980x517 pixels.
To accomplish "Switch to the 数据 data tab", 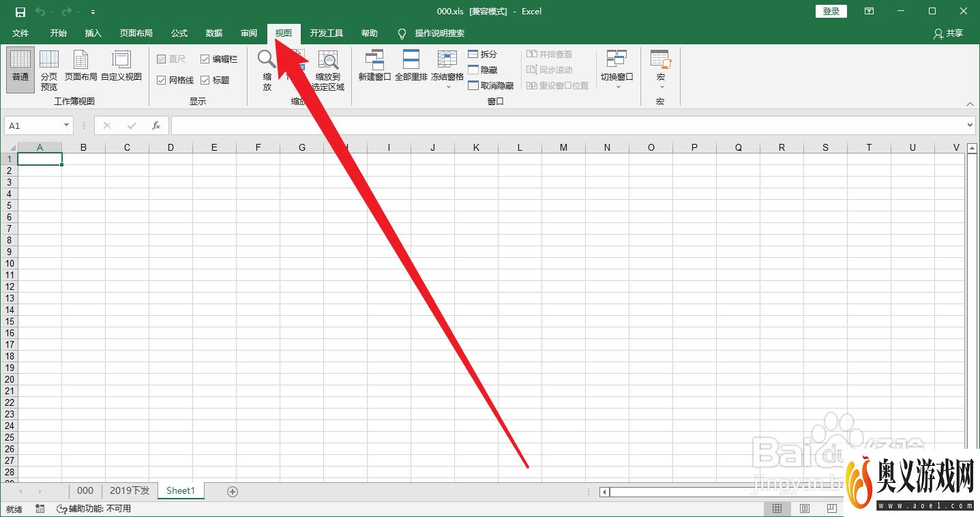I will 214,33.
